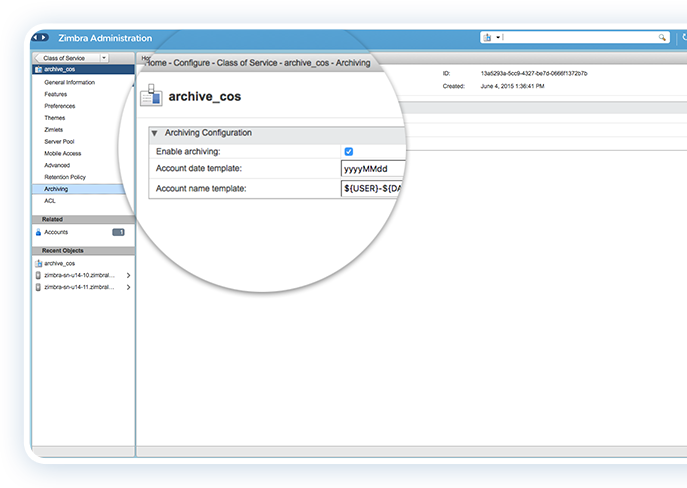Open archive_cos in Recent Objects
Screen dimensions: 687x488
[60, 263]
